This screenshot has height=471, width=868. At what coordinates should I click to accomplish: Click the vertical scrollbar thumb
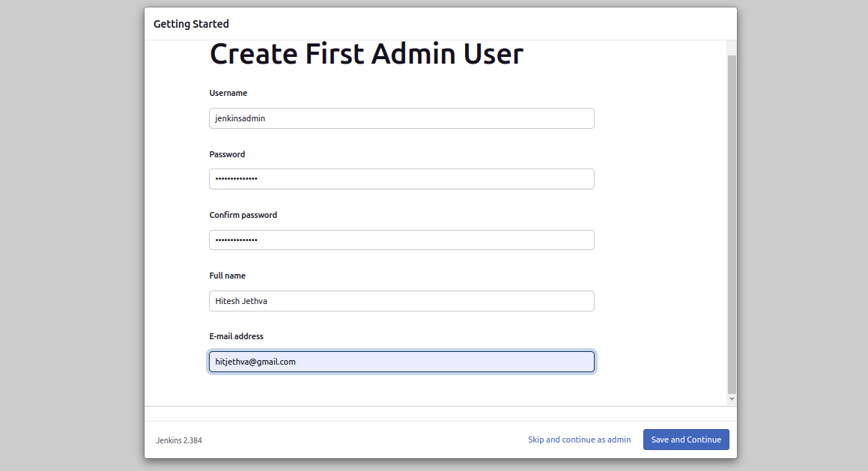click(732, 225)
